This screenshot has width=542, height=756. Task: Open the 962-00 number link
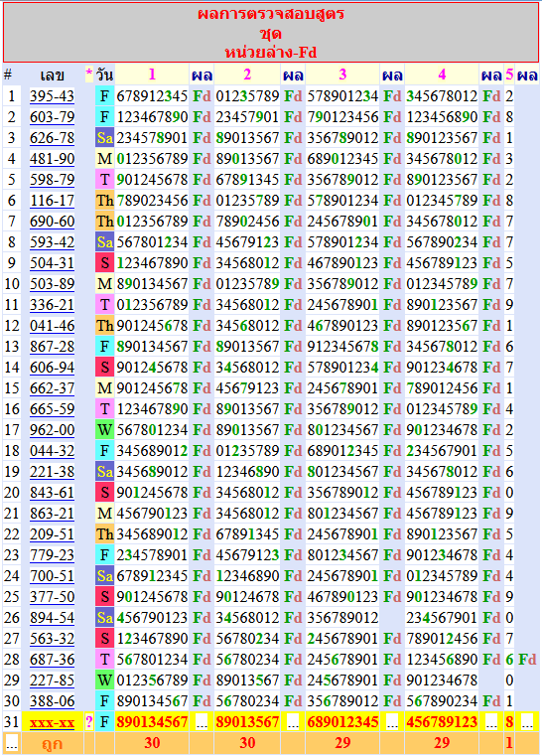point(52,429)
